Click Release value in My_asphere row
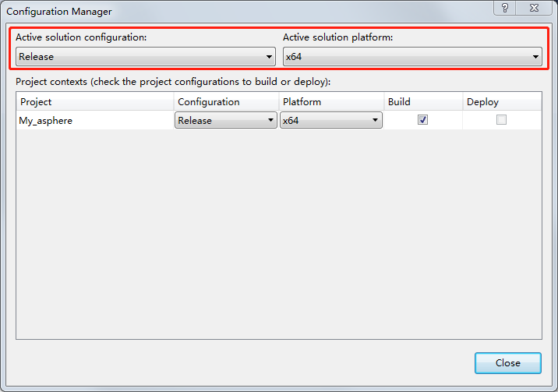 pos(195,121)
